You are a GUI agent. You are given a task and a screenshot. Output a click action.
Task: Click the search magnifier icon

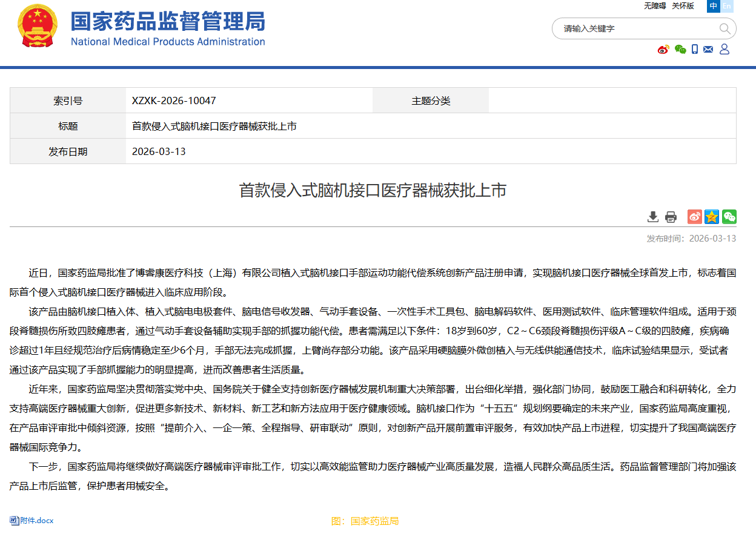(724, 28)
